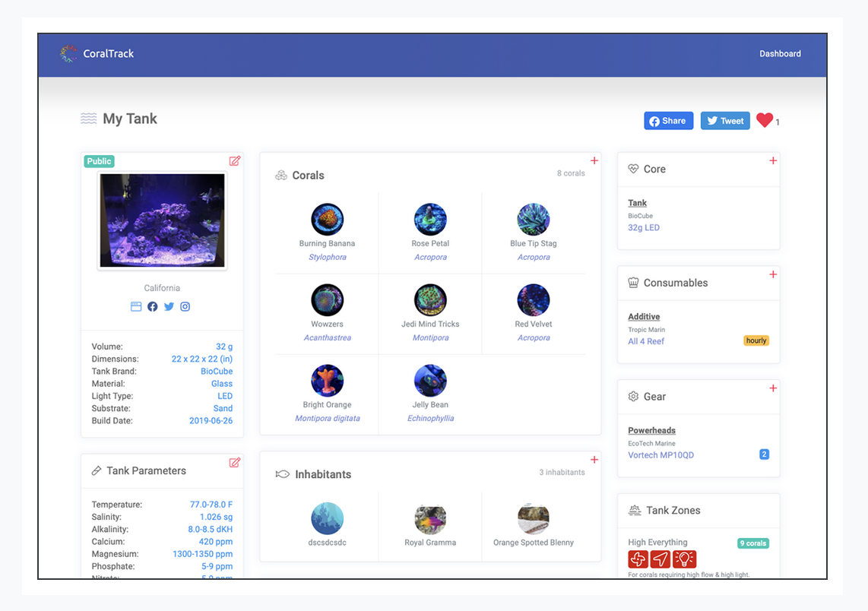Click the Corals section cluster icon
868x611 pixels.
(281, 176)
